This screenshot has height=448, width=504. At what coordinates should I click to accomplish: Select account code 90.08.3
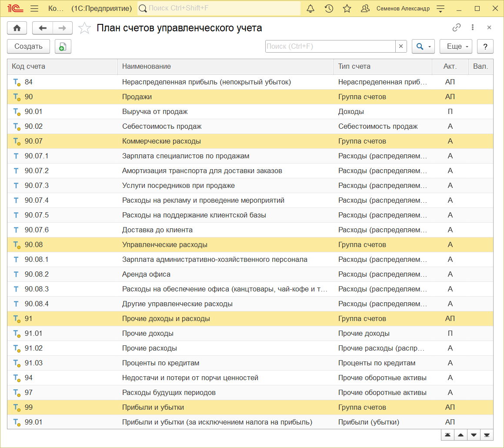click(37, 289)
